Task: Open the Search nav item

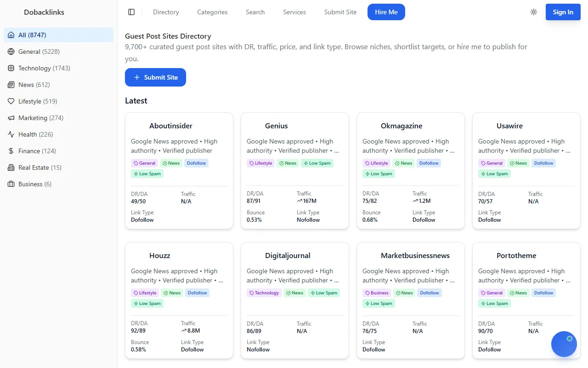Action: tap(255, 12)
